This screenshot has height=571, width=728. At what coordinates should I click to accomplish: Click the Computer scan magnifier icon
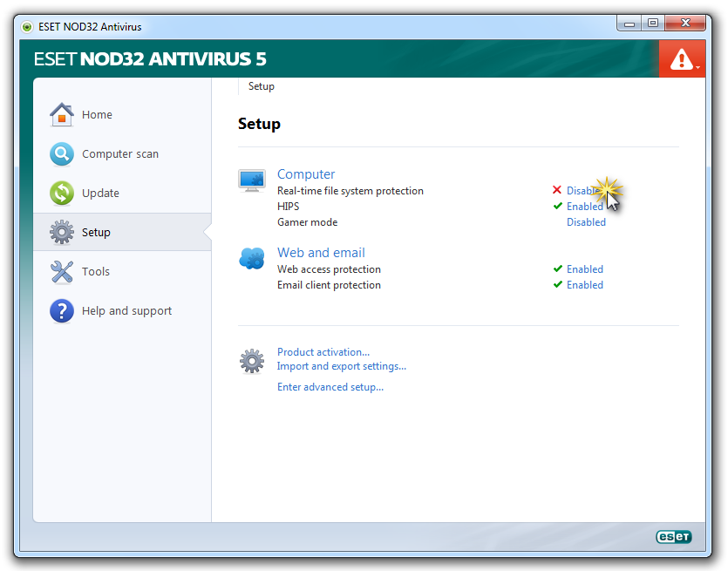coord(62,153)
